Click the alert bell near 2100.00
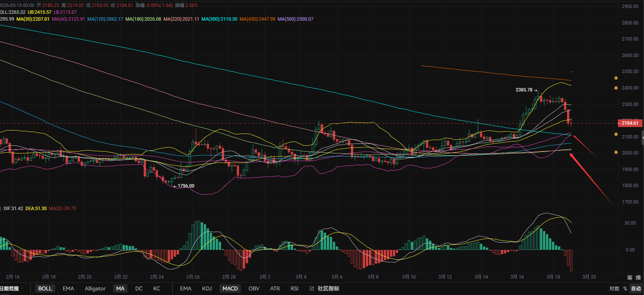The image size is (644, 295). [x=616, y=134]
